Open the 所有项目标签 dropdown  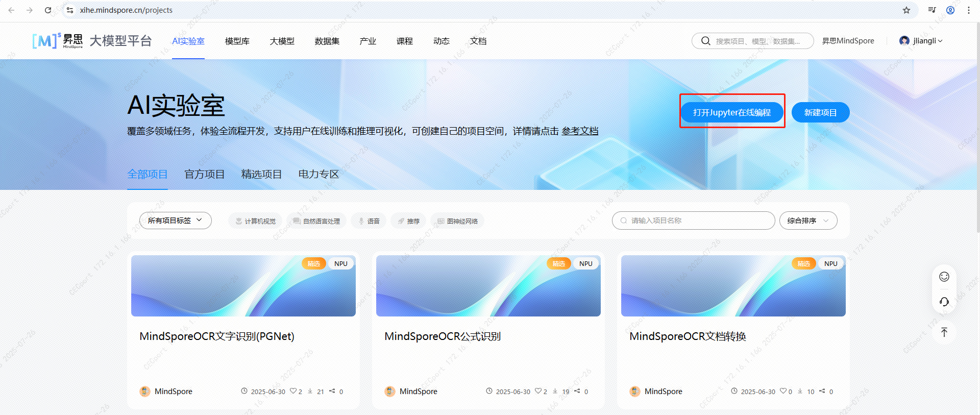176,221
